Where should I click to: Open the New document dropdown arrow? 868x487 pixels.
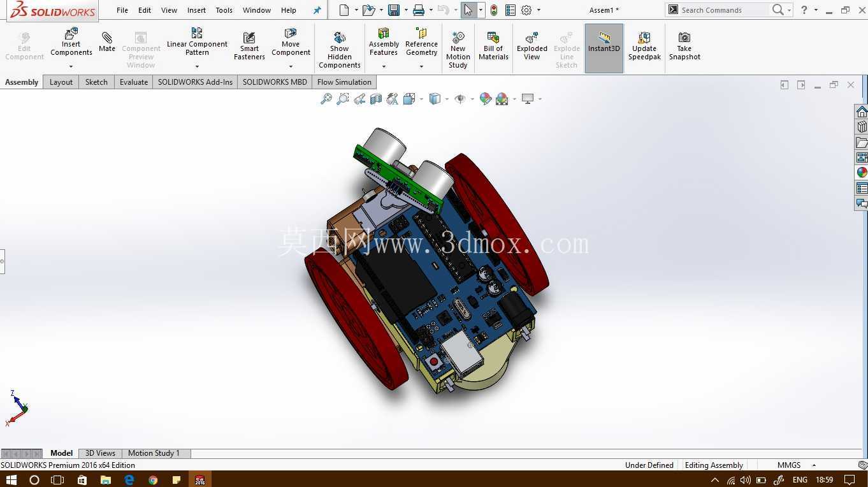coord(356,10)
